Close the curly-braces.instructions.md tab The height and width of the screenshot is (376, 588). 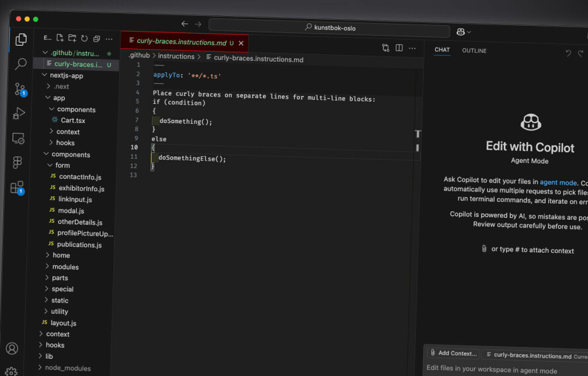point(241,43)
